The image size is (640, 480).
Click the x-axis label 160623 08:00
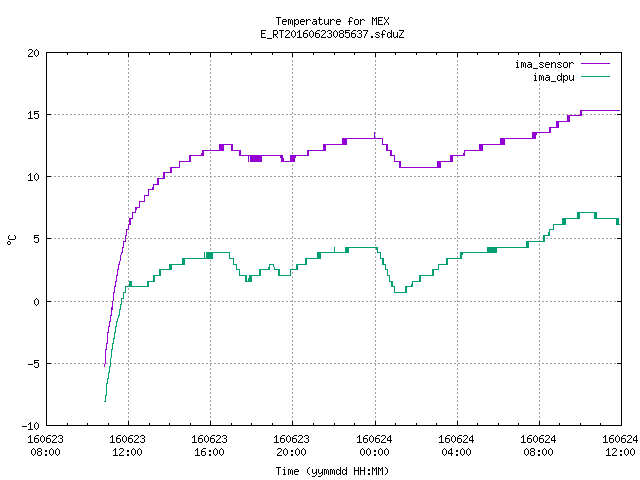coord(45,446)
